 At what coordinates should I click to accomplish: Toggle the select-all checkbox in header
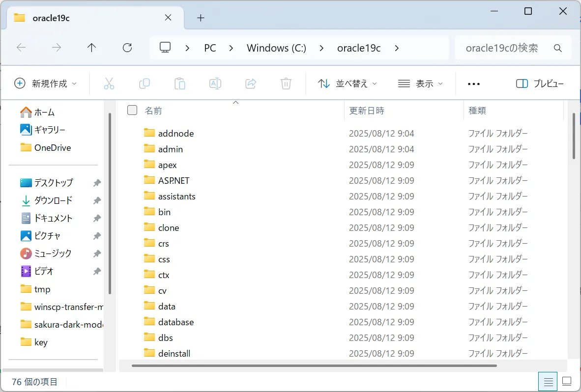132,110
